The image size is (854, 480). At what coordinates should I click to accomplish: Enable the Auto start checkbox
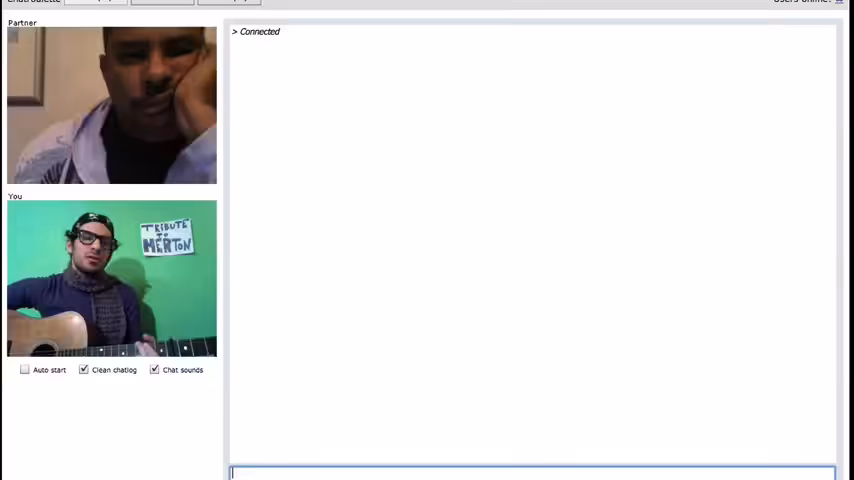(x=25, y=369)
